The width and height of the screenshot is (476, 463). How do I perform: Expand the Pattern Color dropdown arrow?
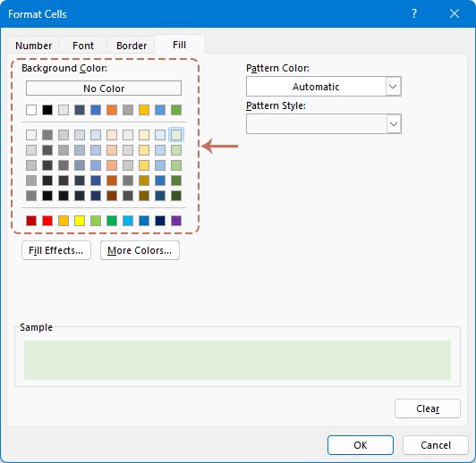coord(393,87)
